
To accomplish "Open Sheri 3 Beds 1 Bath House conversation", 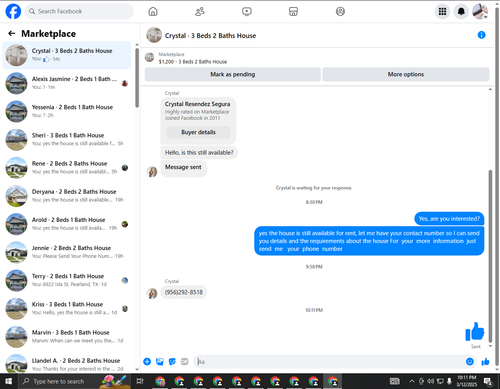I will pyautogui.click(x=67, y=139).
